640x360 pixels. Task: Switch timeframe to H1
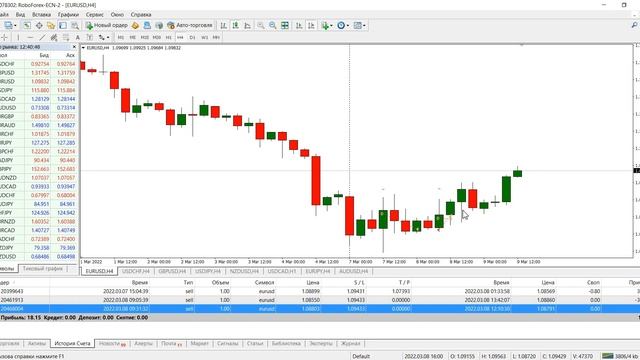pos(169,37)
